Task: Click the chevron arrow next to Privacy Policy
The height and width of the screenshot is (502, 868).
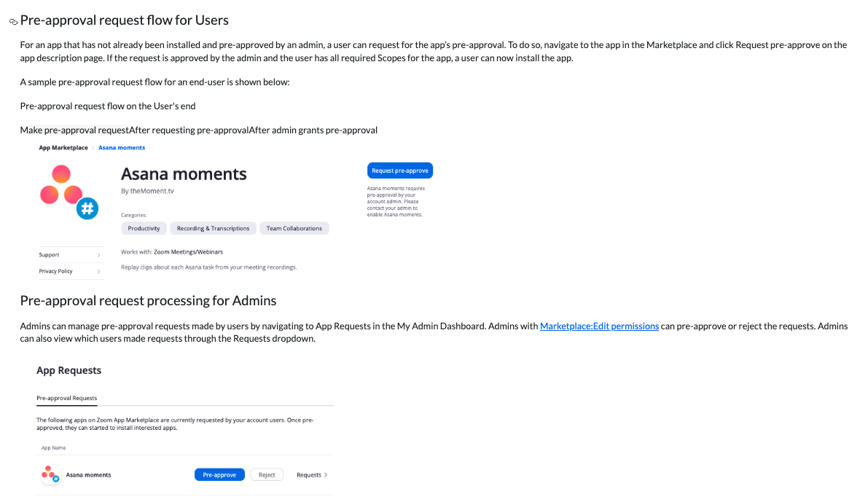Action: [98, 272]
